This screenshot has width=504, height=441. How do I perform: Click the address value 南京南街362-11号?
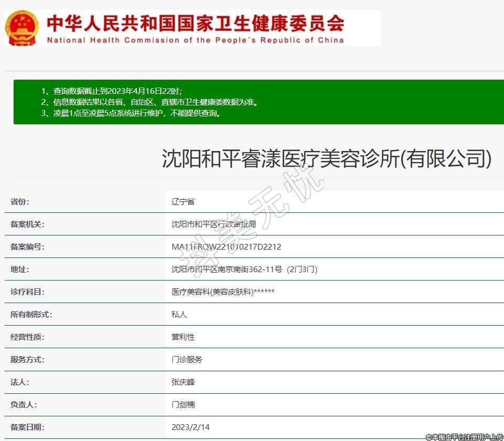(x=244, y=270)
